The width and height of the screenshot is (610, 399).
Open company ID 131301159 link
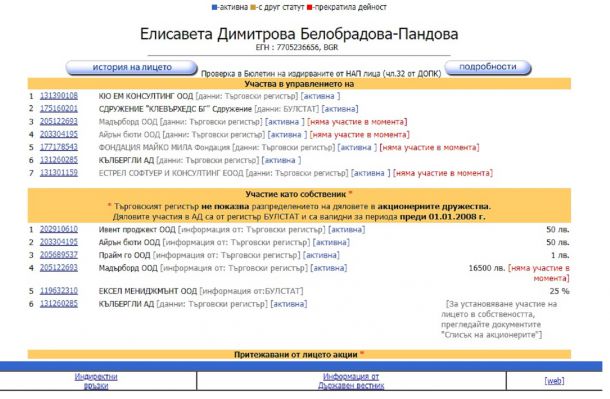(x=59, y=173)
